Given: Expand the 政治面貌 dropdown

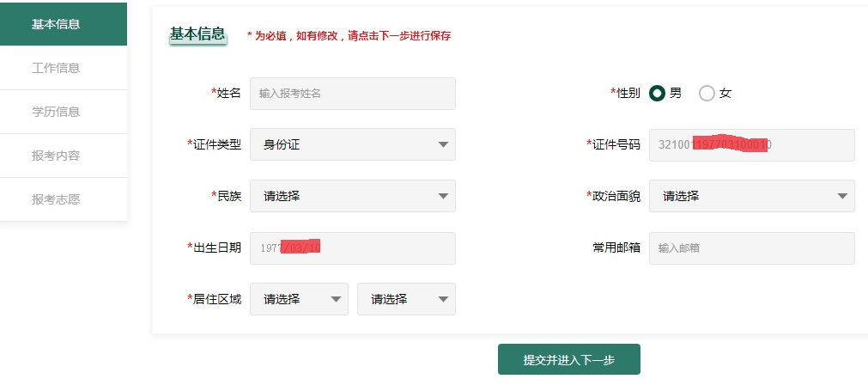Looking at the screenshot, I should pos(751,196).
